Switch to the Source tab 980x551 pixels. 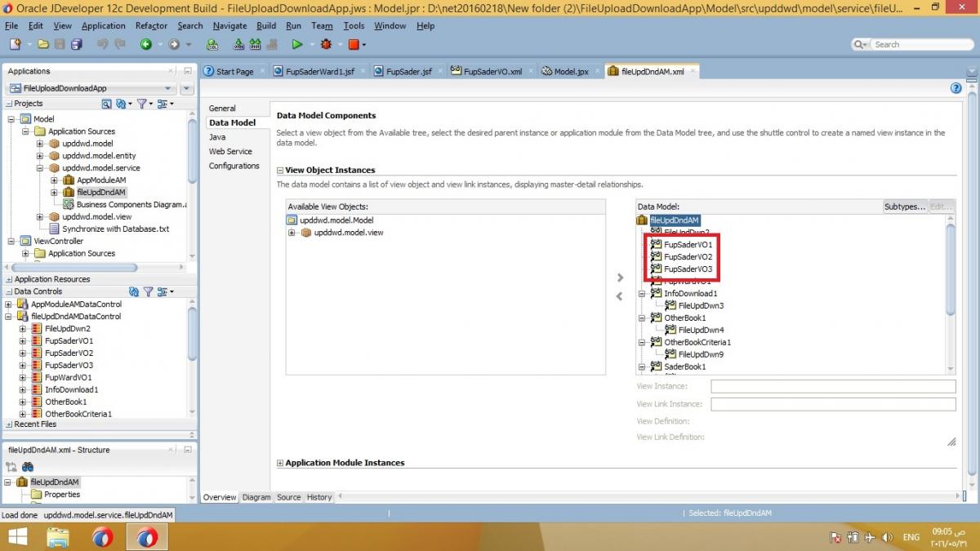click(x=291, y=497)
